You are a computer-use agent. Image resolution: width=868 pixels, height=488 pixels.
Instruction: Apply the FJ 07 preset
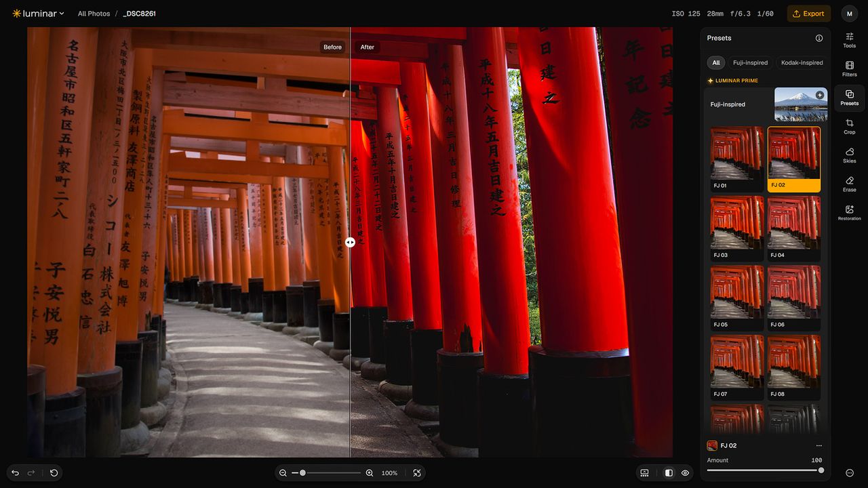pos(737,367)
